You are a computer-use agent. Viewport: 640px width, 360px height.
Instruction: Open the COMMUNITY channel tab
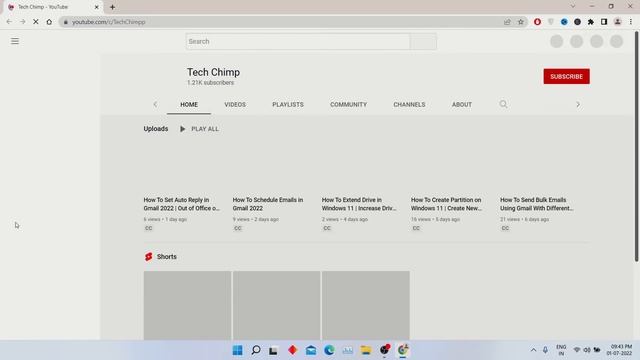click(x=349, y=104)
